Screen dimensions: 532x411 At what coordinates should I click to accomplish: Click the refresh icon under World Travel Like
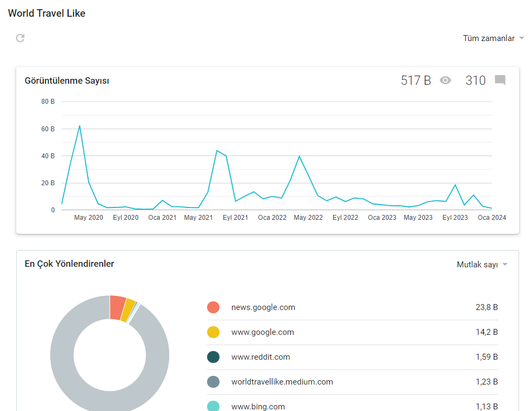(x=21, y=38)
